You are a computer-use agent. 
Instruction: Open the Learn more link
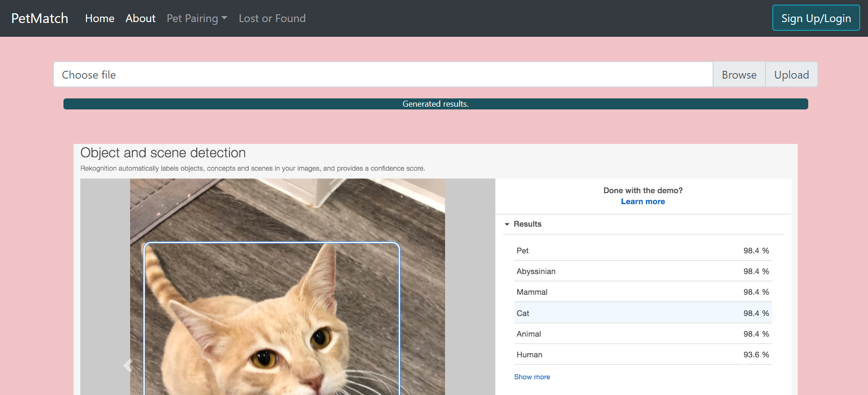[x=643, y=201]
